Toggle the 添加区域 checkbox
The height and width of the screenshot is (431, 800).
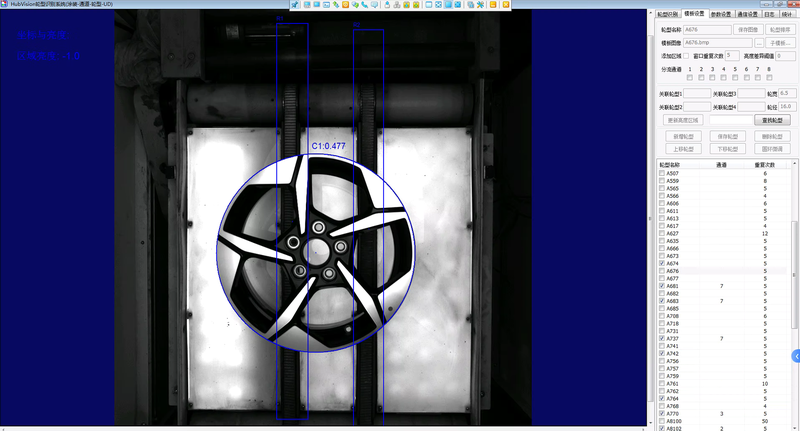[686, 56]
